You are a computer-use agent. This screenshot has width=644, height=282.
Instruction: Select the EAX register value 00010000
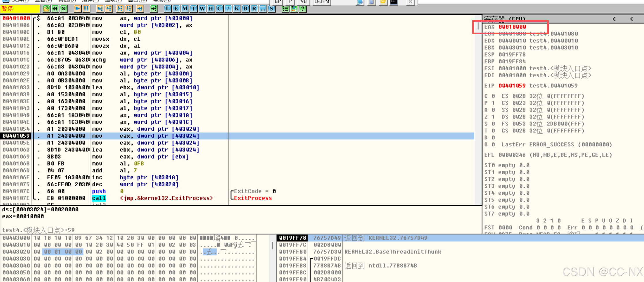click(x=512, y=27)
